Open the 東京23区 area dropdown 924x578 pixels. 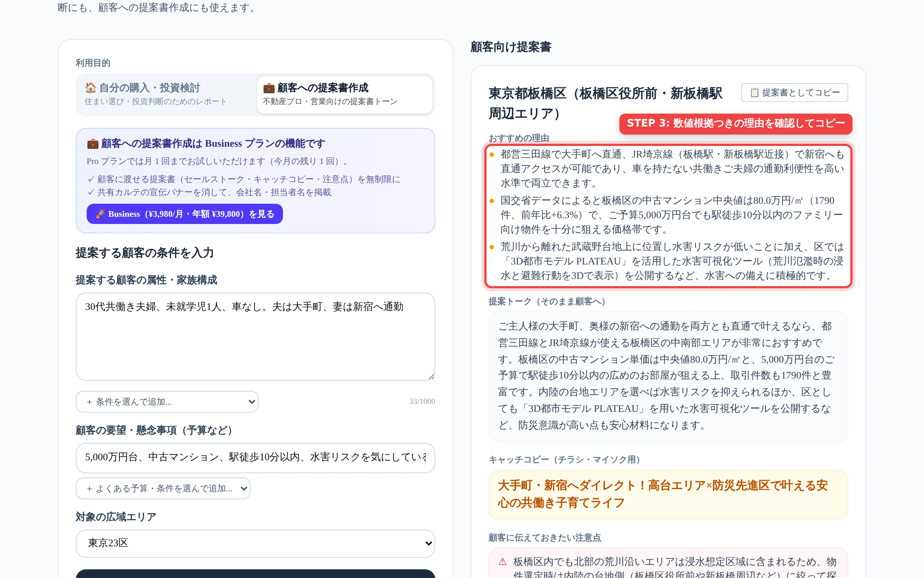[255, 543]
